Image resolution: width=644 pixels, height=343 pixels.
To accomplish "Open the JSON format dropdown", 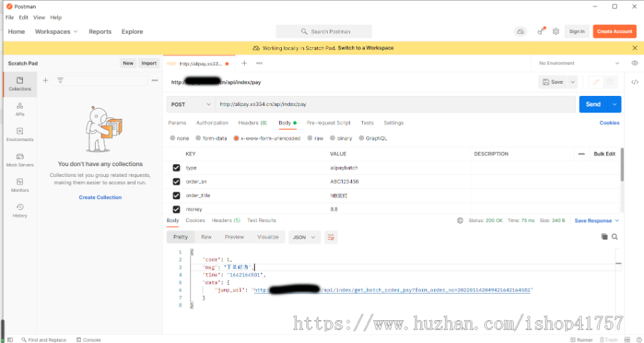I will pyautogui.click(x=305, y=238).
